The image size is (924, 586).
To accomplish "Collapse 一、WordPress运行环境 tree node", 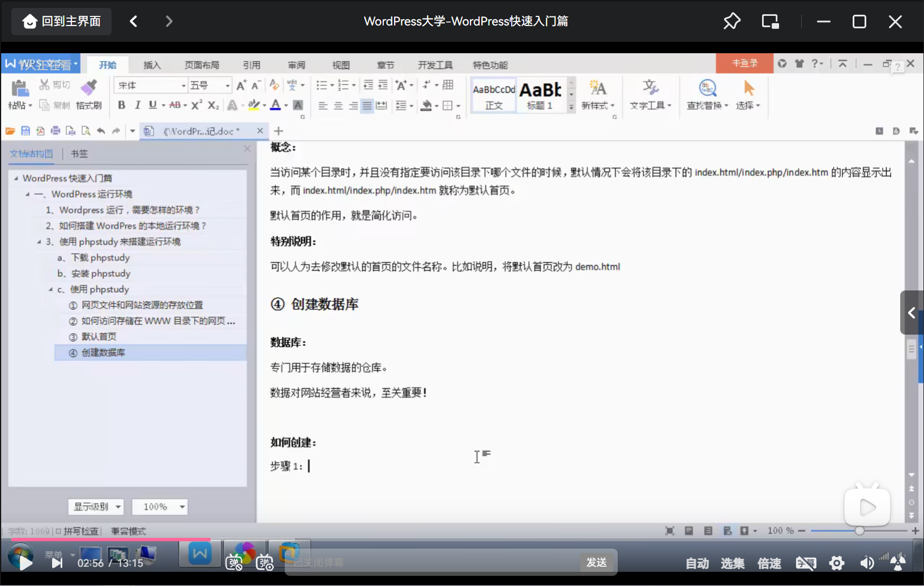I will (27, 194).
